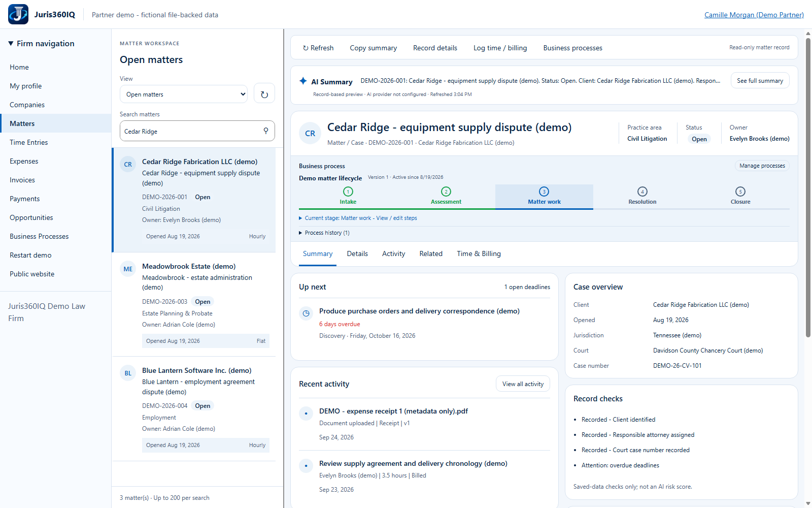This screenshot has width=812, height=508.
Task: Collapse the Firm navigation section
Action: tap(42, 44)
